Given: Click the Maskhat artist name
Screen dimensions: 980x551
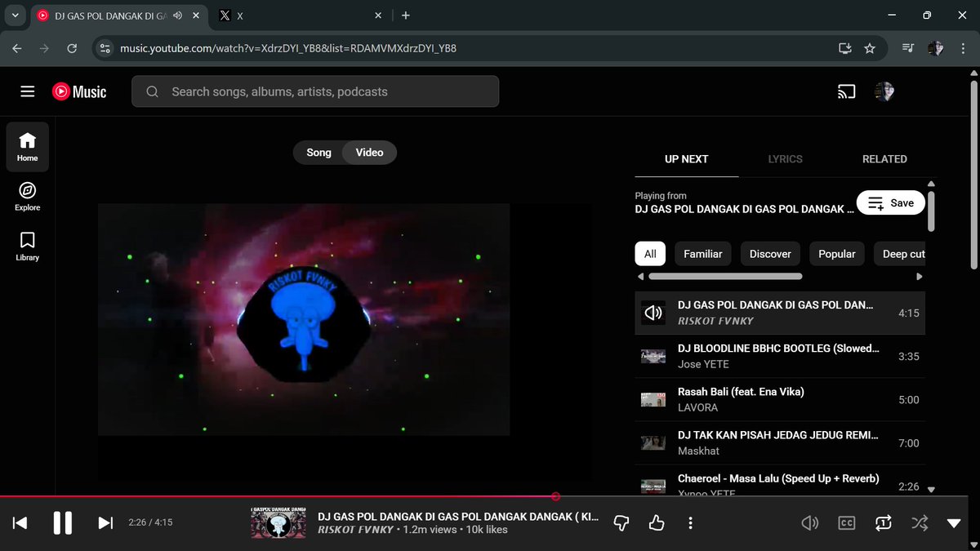Looking at the screenshot, I should tap(698, 451).
